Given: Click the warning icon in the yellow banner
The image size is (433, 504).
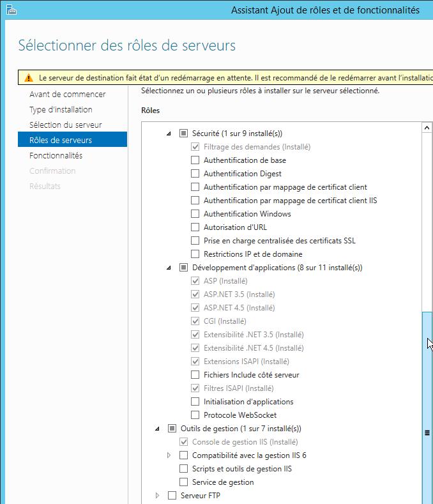Looking at the screenshot, I should (x=29, y=78).
